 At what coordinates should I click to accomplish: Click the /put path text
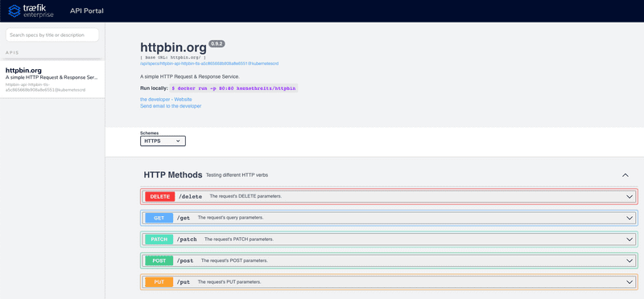[x=184, y=282]
